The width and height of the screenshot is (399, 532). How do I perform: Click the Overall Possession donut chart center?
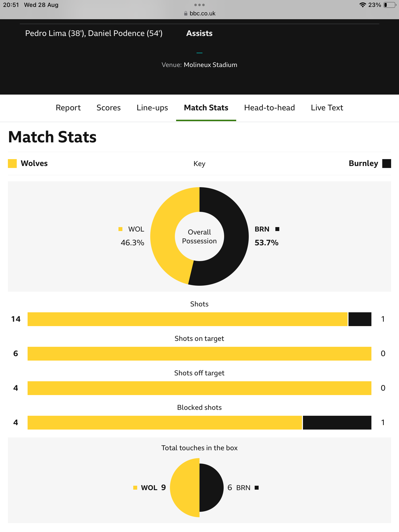pyautogui.click(x=199, y=236)
